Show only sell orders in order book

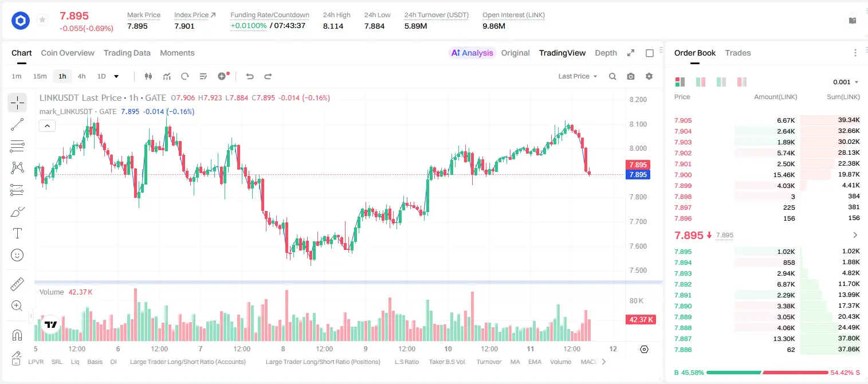pos(742,82)
